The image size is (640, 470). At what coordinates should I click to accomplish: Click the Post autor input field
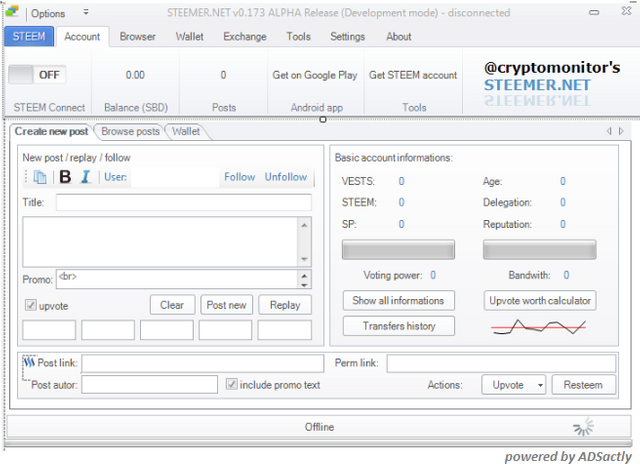coord(149,384)
